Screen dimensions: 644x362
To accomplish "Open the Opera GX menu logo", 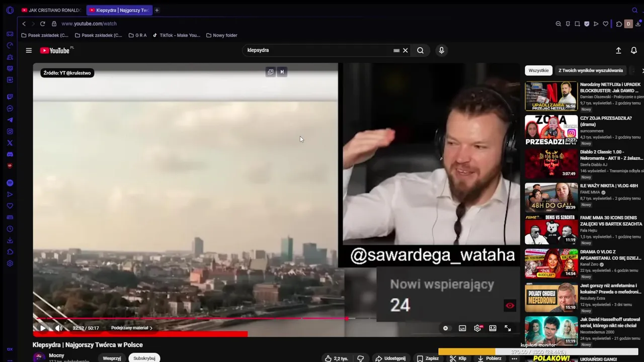I will pyautogui.click(x=10, y=10).
